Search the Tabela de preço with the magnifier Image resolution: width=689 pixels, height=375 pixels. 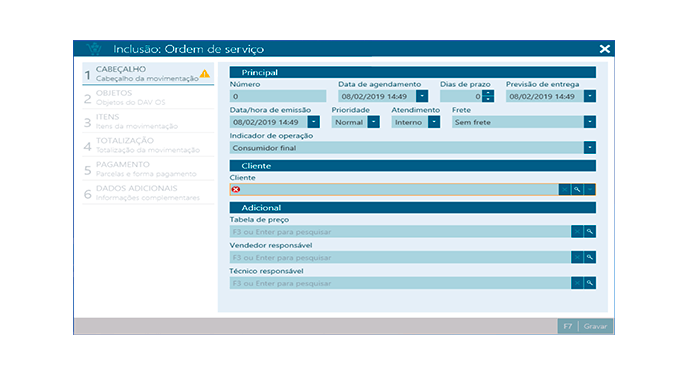click(x=590, y=231)
